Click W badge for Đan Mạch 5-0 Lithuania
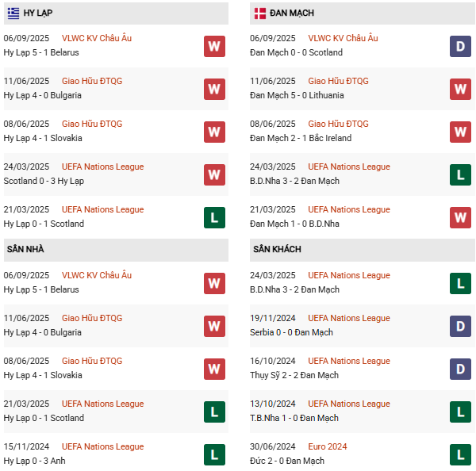 pos(460,89)
